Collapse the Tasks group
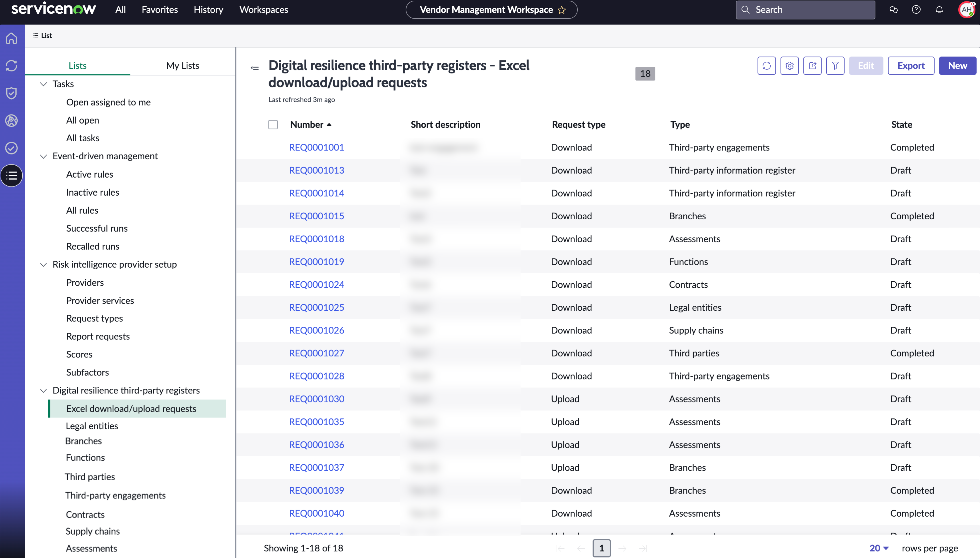This screenshot has width=980, height=558. tap(43, 84)
